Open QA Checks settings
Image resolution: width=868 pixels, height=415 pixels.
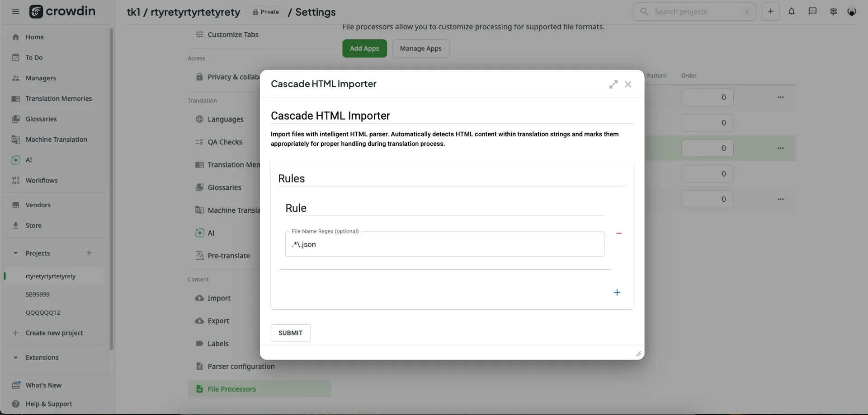[x=224, y=142]
